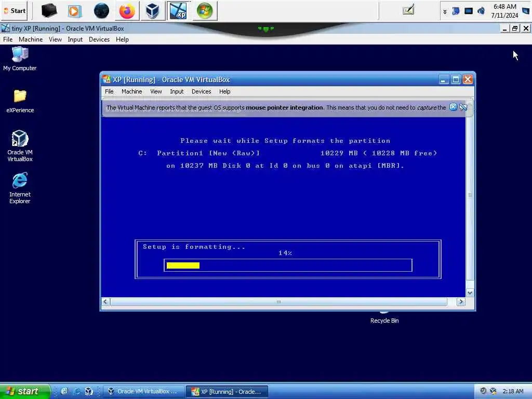Click the "14%" progress percentage text
The image size is (532, 399).
(x=285, y=253)
